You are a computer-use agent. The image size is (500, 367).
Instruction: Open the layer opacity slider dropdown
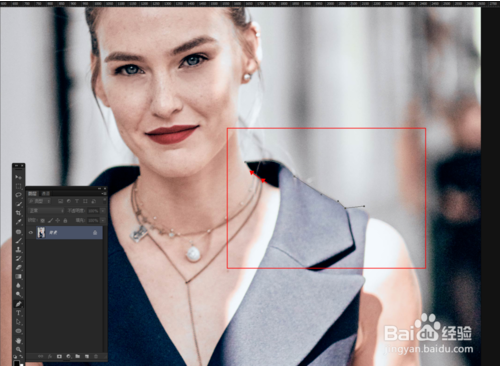click(103, 211)
